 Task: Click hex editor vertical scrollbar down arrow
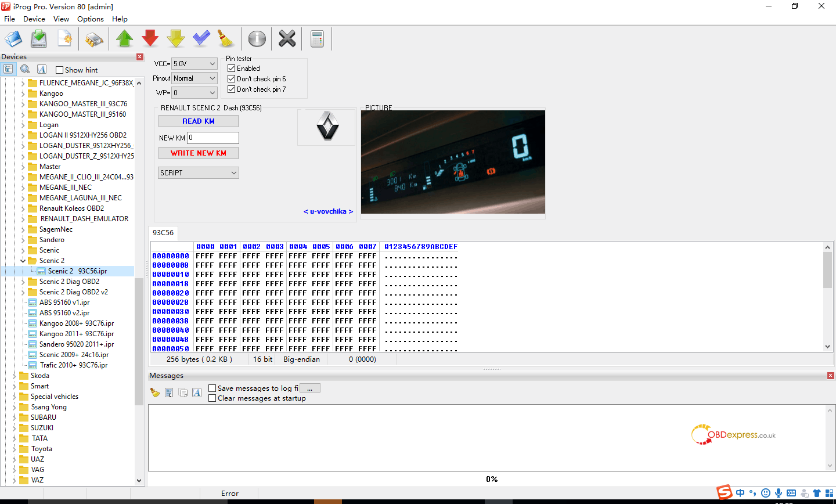click(x=828, y=347)
